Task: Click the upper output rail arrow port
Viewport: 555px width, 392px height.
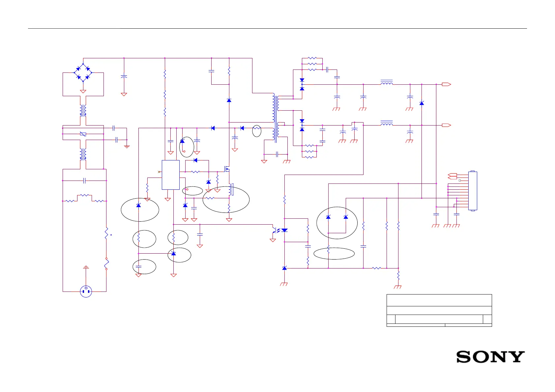Action: 447,84
